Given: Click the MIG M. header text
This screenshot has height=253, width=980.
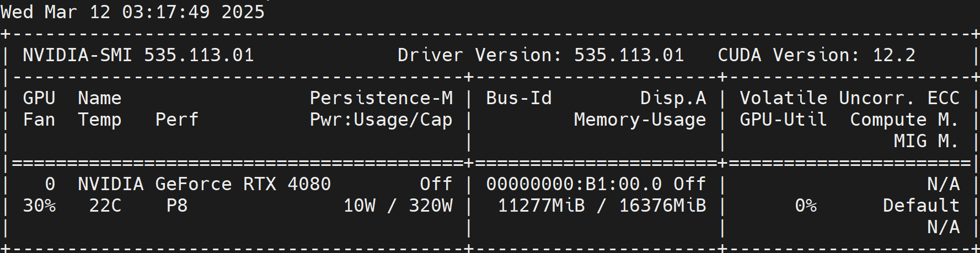Looking at the screenshot, I should click(927, 141).
